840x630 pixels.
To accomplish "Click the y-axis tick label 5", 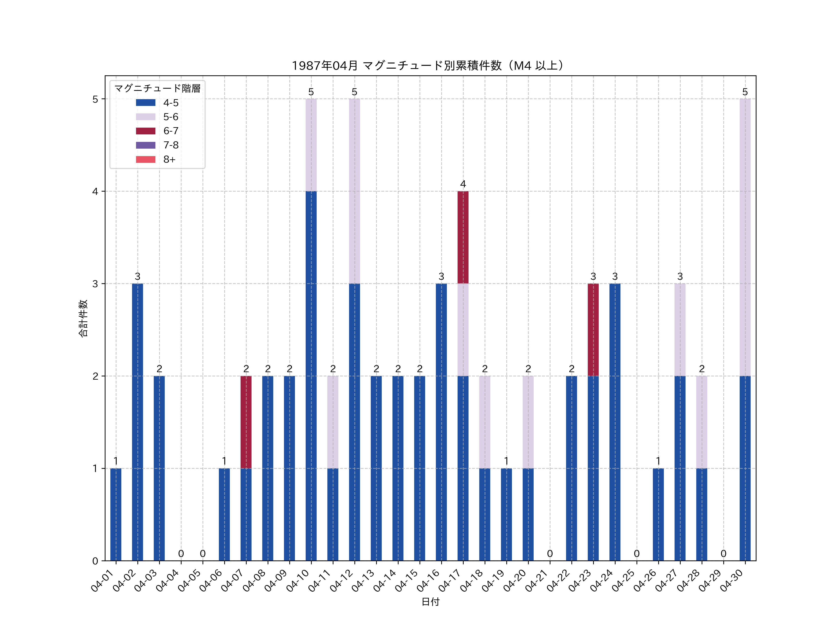I will (95, 99).
